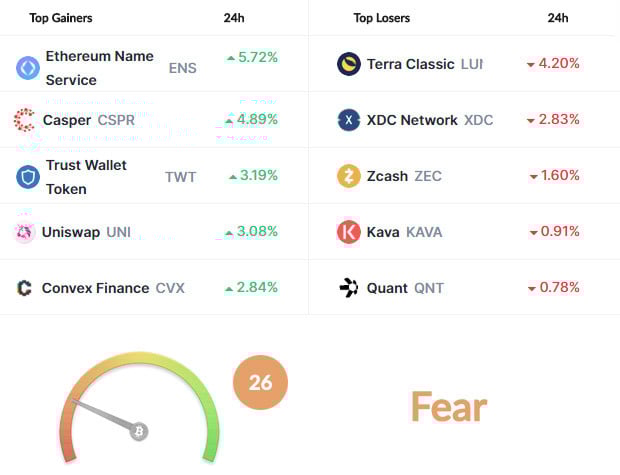Select the XDC Network logo
Screen dimensions: 620x475
[x=349, y=120]
